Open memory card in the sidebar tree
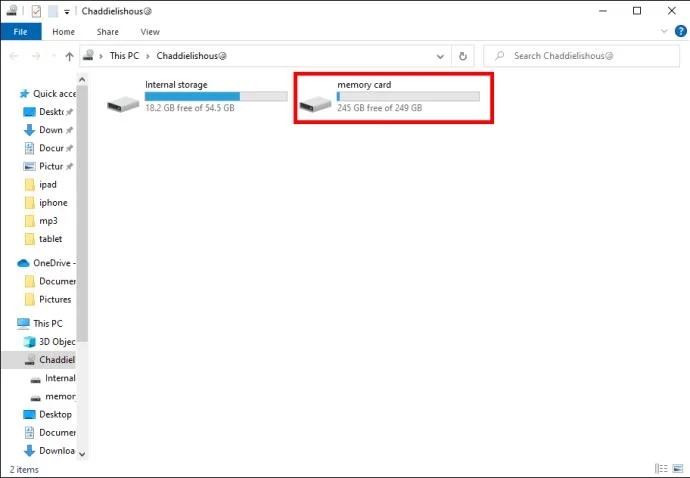 [53, 397]
